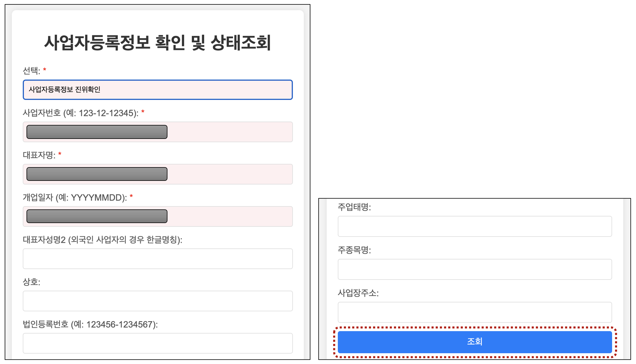This screenshot has height=364, width=636.
Task: Click the 주종목명 input field
Action: click(474, 269)
